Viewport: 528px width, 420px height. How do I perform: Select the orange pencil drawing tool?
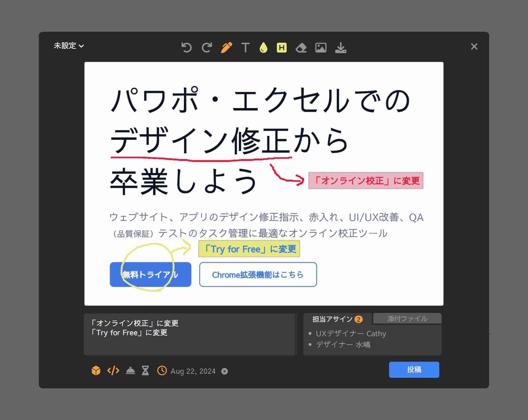pos(227,48)
